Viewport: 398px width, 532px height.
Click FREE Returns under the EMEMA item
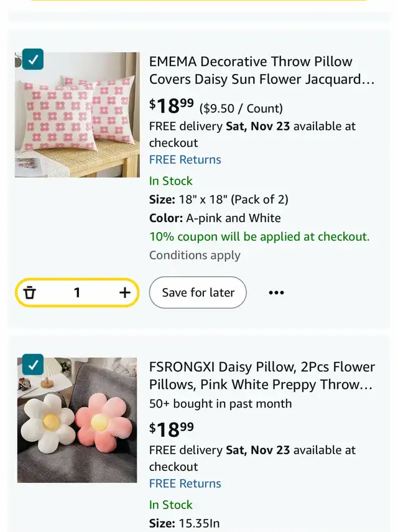click(x=185, y=159)
